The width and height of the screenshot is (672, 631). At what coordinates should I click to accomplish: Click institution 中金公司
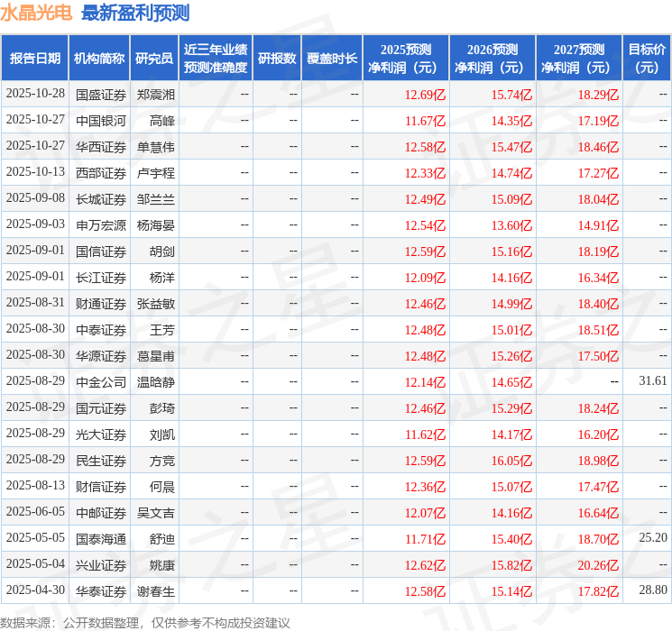tap(101, 382)
